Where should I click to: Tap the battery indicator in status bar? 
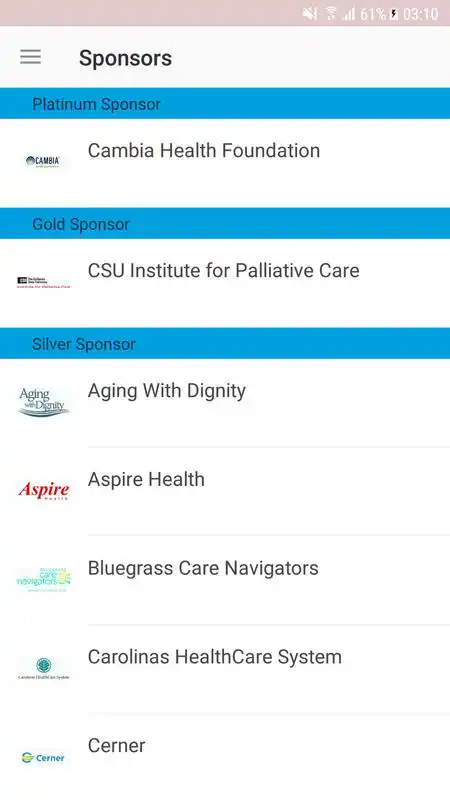394,14
